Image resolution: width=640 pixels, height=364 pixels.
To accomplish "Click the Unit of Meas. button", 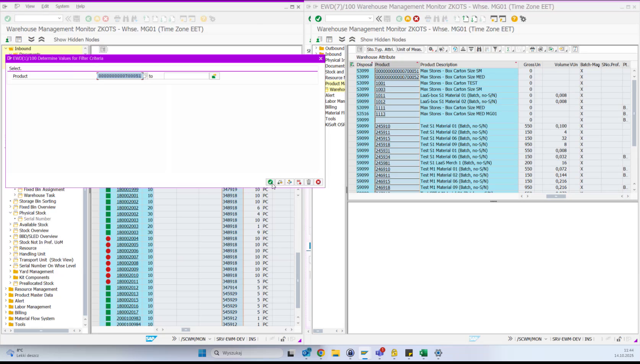I will (409, 49).
